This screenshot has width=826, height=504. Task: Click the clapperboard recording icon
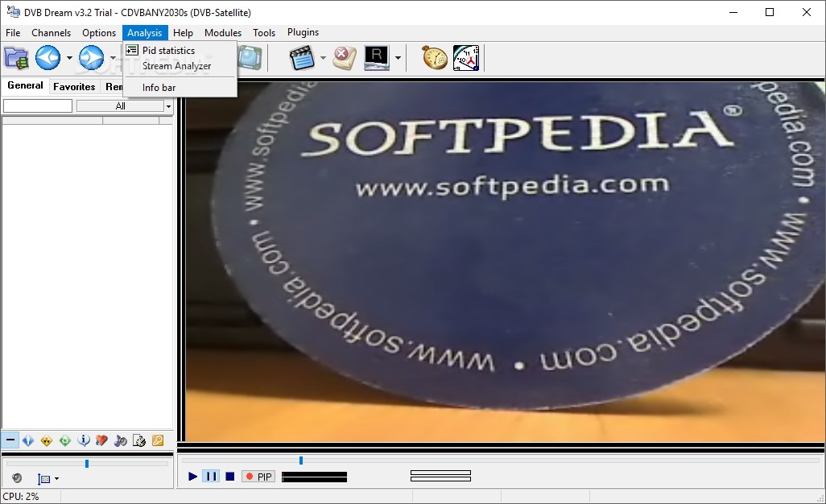[302, 58]
